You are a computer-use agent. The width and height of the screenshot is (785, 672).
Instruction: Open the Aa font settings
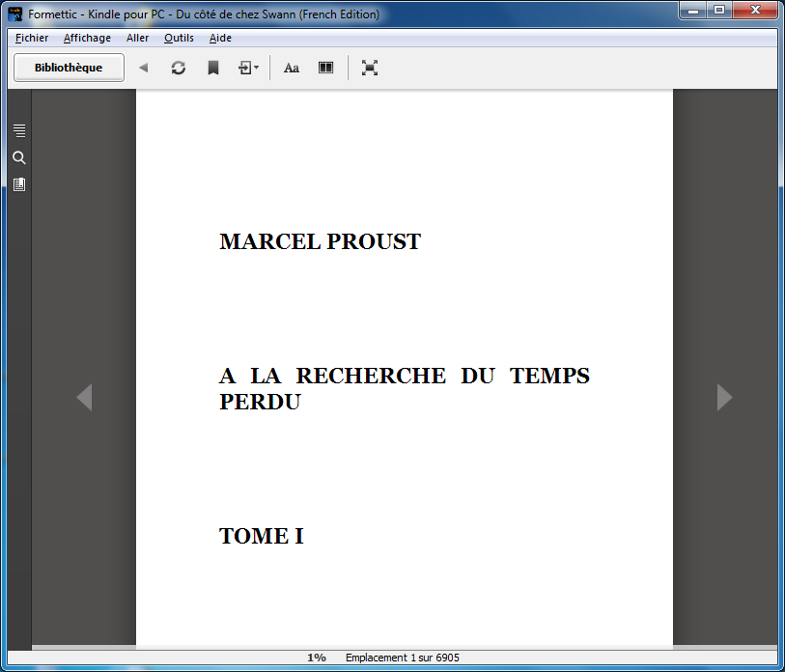tap(292, 68)
